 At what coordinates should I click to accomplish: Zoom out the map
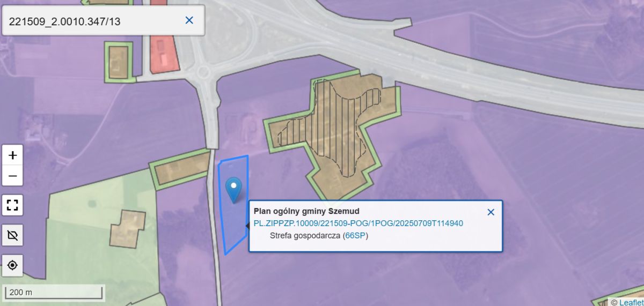tap(13, 176)
